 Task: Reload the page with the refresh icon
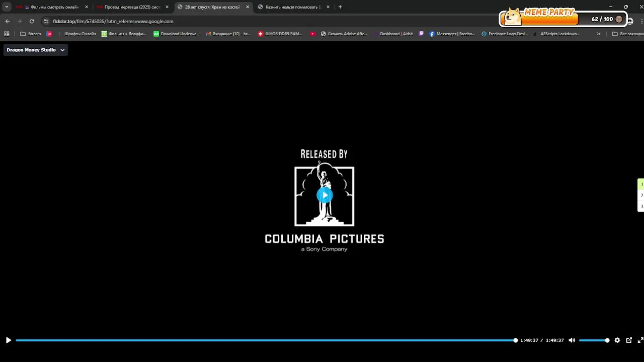[32, 21]
